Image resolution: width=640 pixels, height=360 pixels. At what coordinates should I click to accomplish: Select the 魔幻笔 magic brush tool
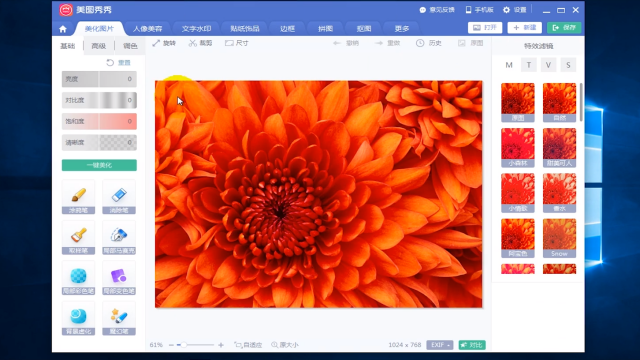coord(119,319)
